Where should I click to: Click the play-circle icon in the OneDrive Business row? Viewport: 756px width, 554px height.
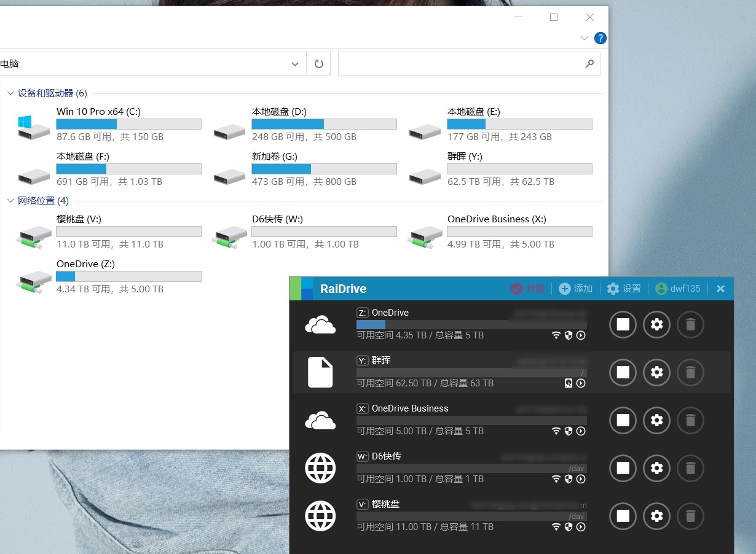pyautogui.click(x=581, y=431)
